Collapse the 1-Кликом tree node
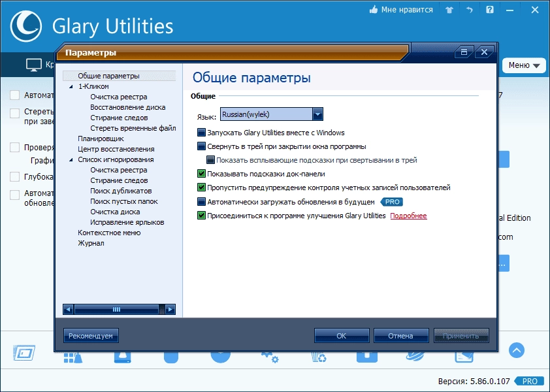The height and width of the screenshot is (392, 550). pyautogui.click(x=71, y=86)
